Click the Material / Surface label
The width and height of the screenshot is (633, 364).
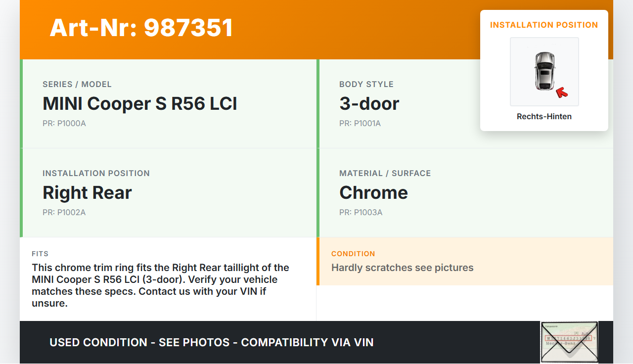click(x=385, y=173)
